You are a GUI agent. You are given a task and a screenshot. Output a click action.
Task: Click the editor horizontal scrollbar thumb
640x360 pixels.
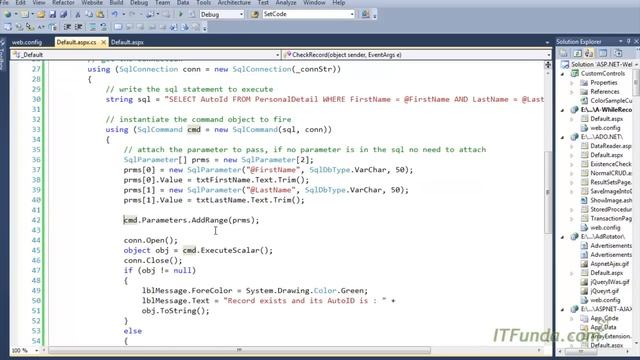click(240, 350)
